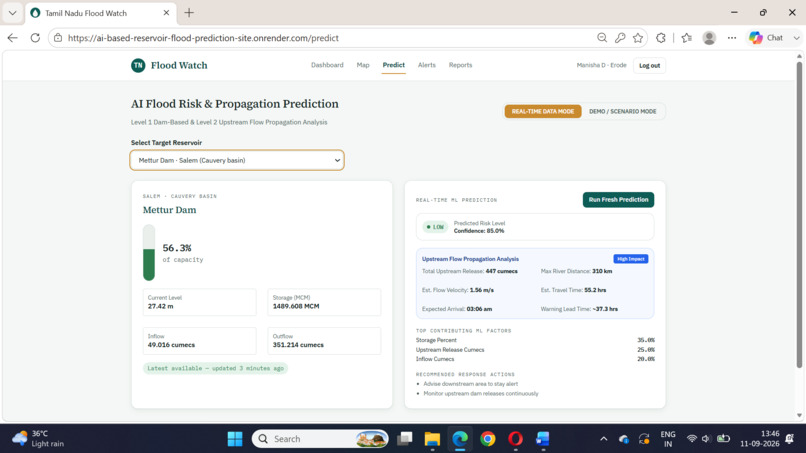Open the browser profile avatar
The image size is (806, 453).
pyautogui.click(x=709, y=38)
